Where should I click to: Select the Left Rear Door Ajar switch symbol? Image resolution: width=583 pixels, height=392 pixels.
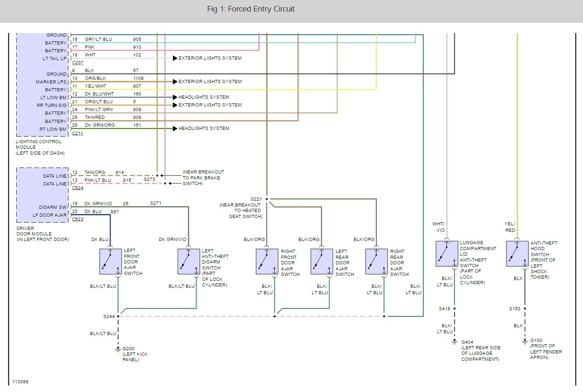click(322, 262)
